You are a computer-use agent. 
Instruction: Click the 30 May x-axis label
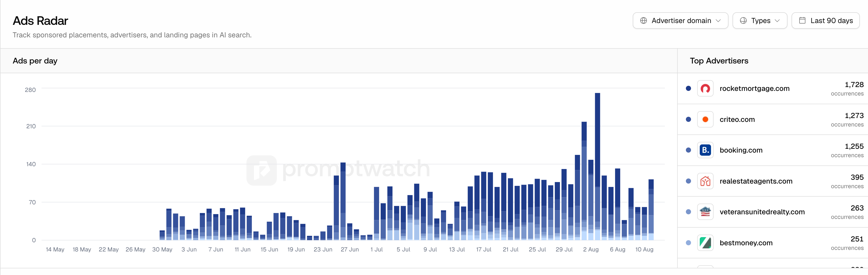[x=162, y=249]
